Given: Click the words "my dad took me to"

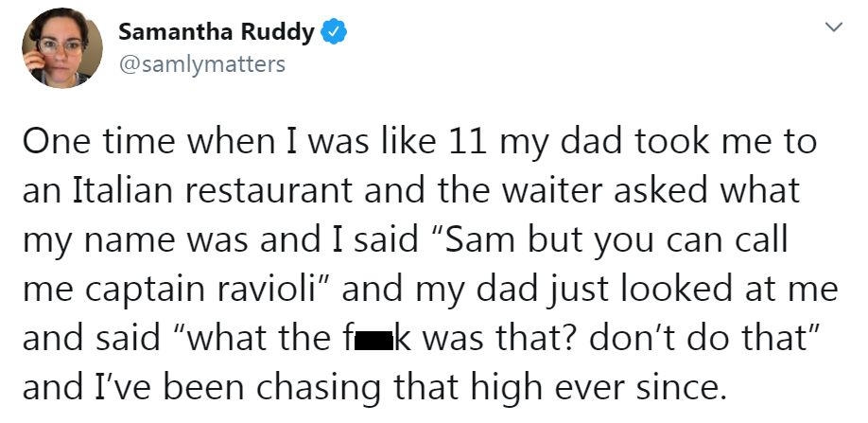Looking at the screenshot, I should click(x=659, y=143).
